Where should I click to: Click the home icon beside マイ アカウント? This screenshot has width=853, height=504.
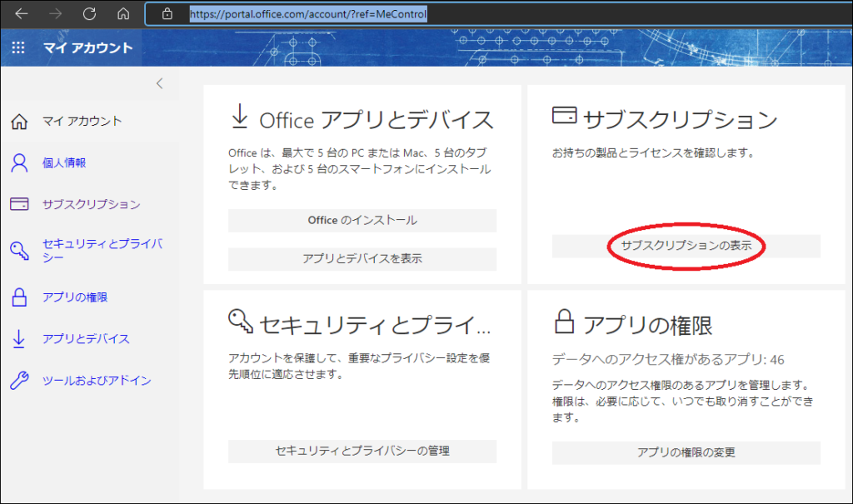(x=19, y=122)
